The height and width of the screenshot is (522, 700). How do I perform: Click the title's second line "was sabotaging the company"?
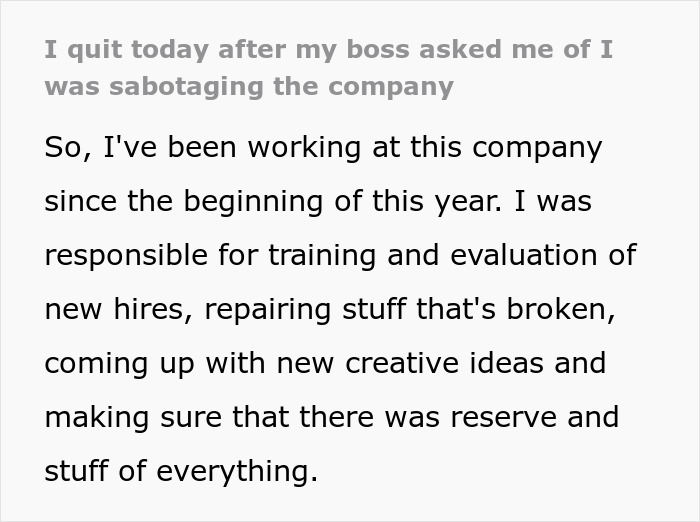[249, 86]
